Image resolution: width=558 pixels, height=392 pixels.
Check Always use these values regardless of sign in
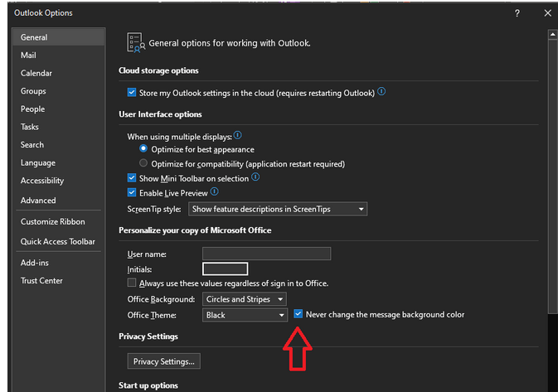pos(132,283)
